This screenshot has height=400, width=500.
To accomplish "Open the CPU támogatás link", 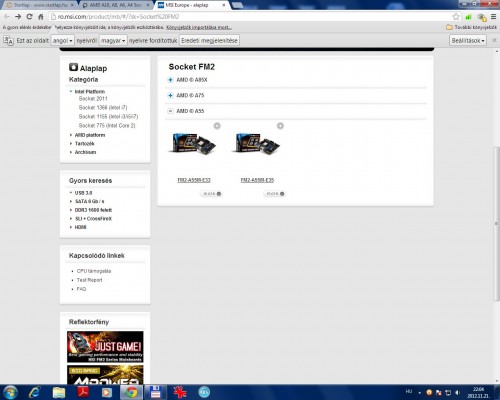I will (94, 271).
